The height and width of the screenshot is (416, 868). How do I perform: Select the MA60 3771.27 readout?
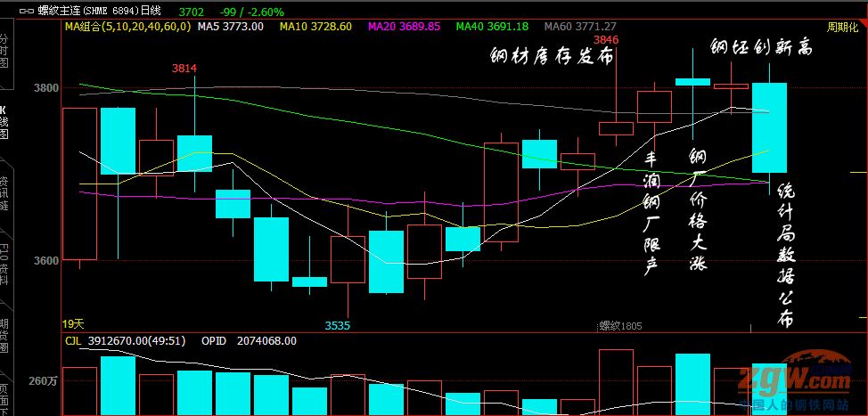click(580, 26)
